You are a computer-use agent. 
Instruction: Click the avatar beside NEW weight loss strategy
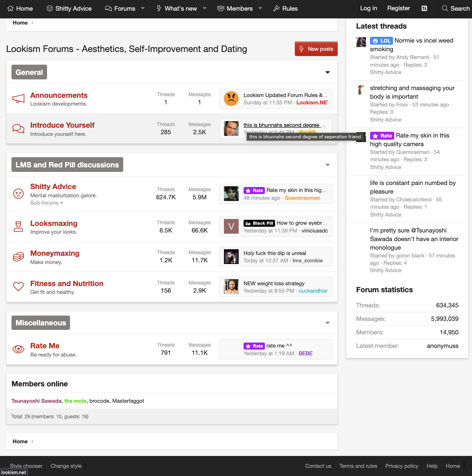[231, 287]
